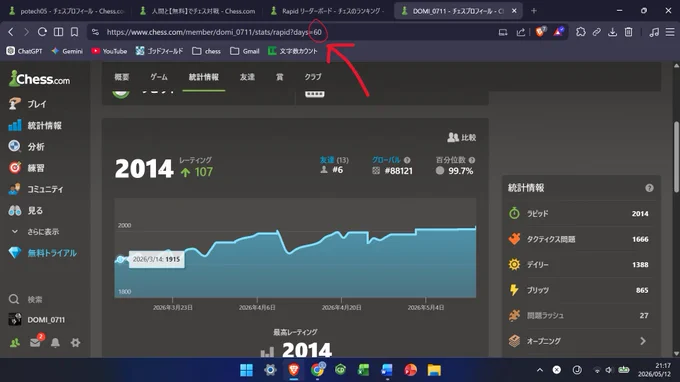Click the rating 2014 heading text
This screenshot has width=680, height=382.
coord(144,169)
